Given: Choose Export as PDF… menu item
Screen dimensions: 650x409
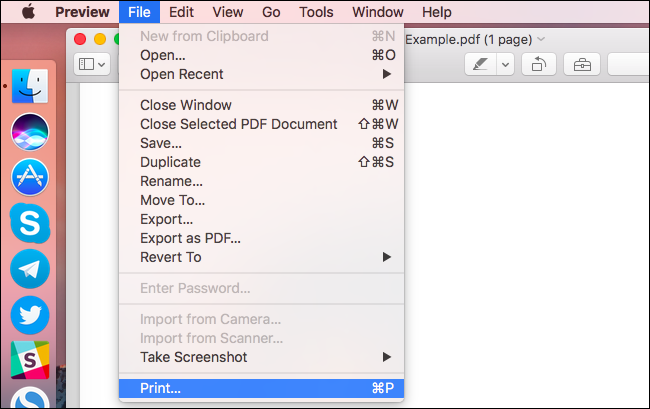Looking at the screenshot, I should point(190,238).
